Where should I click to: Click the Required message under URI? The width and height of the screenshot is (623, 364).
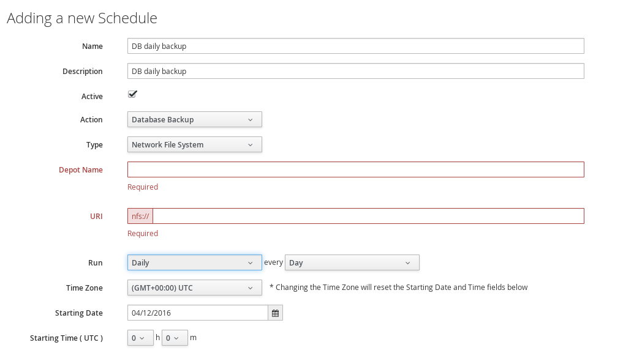point(143,234)
